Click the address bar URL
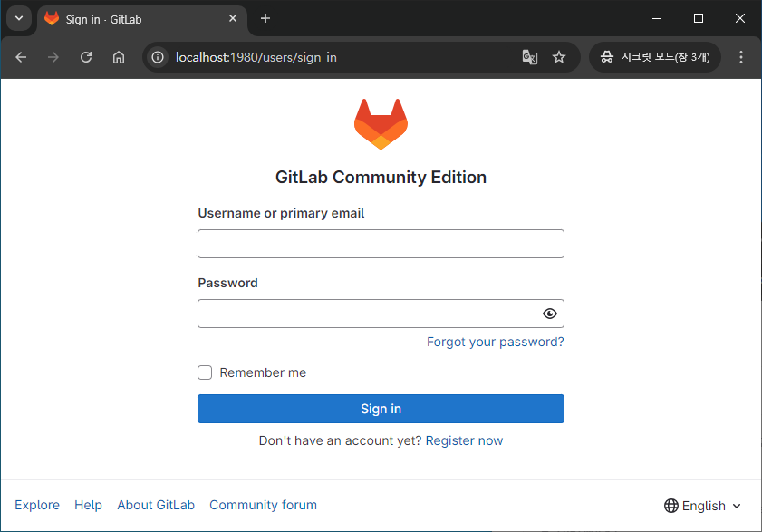The height and width of the screenshot is (532, 762). click(256, 57)
